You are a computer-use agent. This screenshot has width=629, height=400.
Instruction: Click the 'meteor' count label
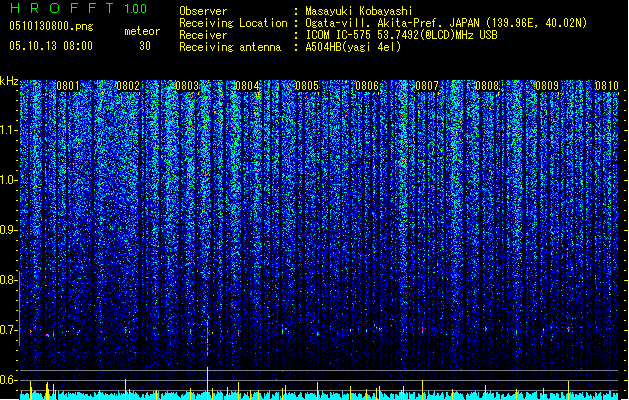(x=142, y=31)
